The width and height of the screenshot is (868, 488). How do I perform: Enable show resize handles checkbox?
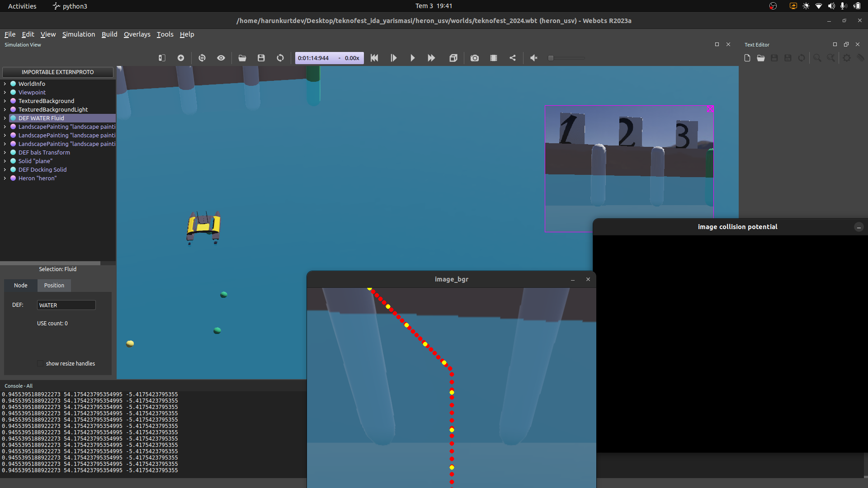[40, 364]
